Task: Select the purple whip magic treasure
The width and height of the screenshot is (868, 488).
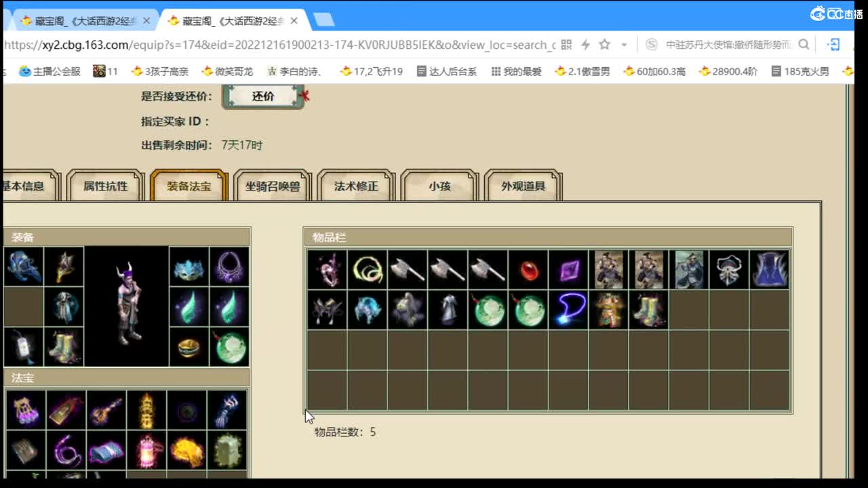Action: [x=66, y=450]
